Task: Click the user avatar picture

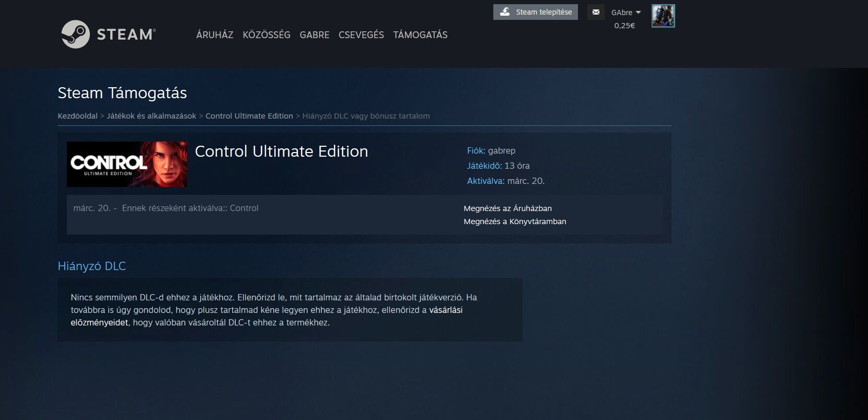Action: [663, 16]
